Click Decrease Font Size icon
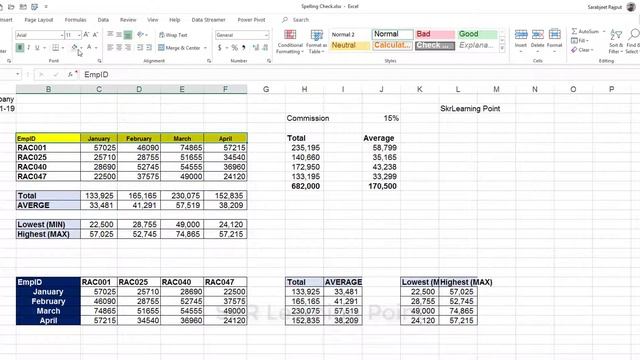Viewport: 640px width, 360px height. [x=96, y=35]
